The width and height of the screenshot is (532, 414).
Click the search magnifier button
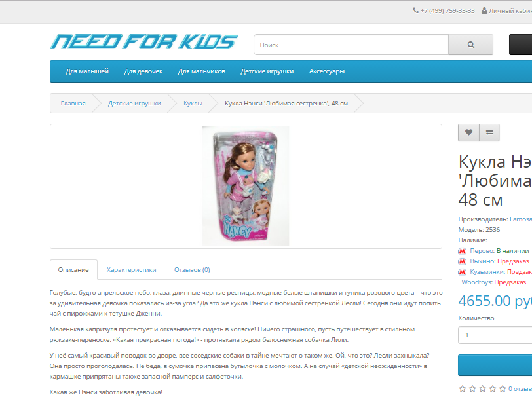pos(470,45)
